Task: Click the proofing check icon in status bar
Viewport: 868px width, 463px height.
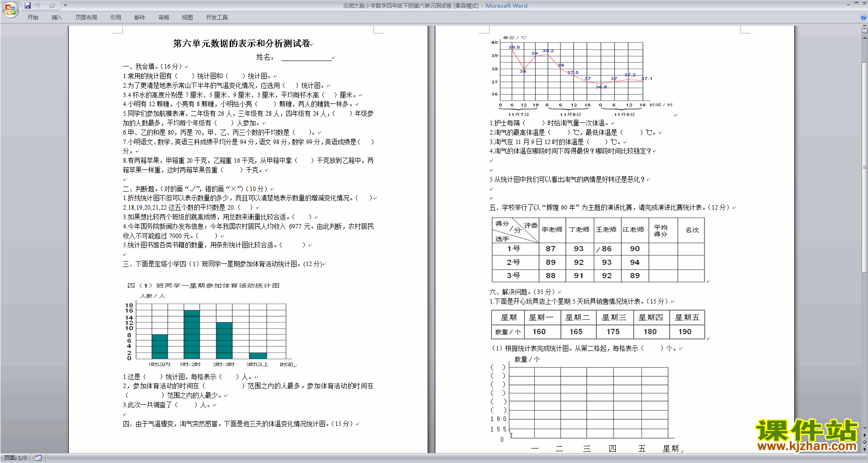Action: pyautogui.click(x=38, y=458)
